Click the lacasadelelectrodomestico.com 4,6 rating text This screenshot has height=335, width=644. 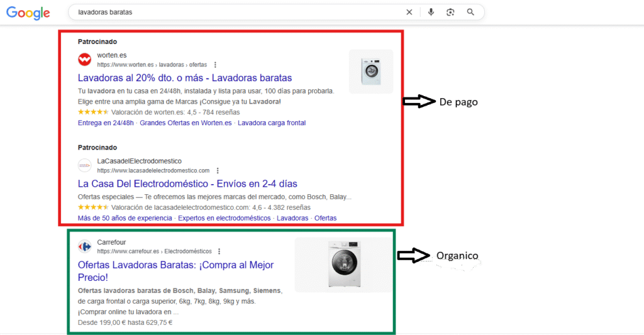[211, 207]
